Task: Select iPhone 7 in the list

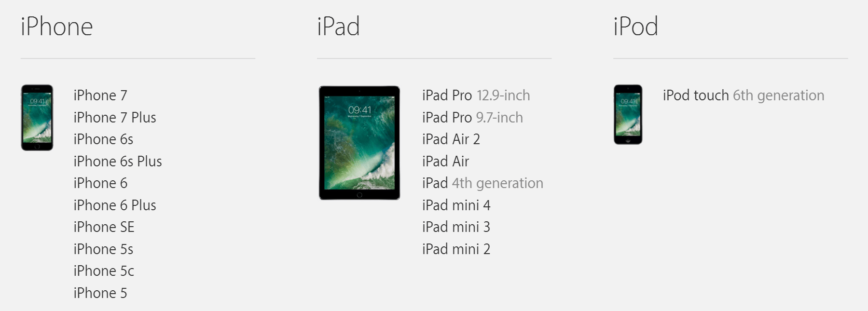Action: (100, 95)
